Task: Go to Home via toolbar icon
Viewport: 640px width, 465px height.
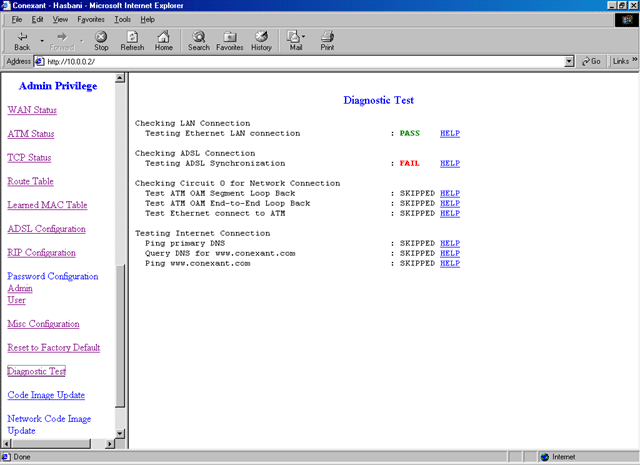Action: [163, 41]
